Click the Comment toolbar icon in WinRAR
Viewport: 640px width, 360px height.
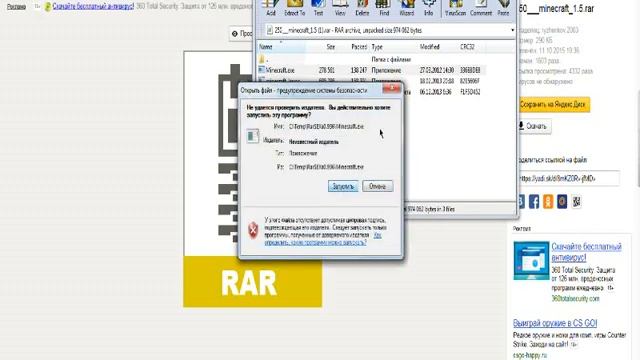[x=481, y=8]
